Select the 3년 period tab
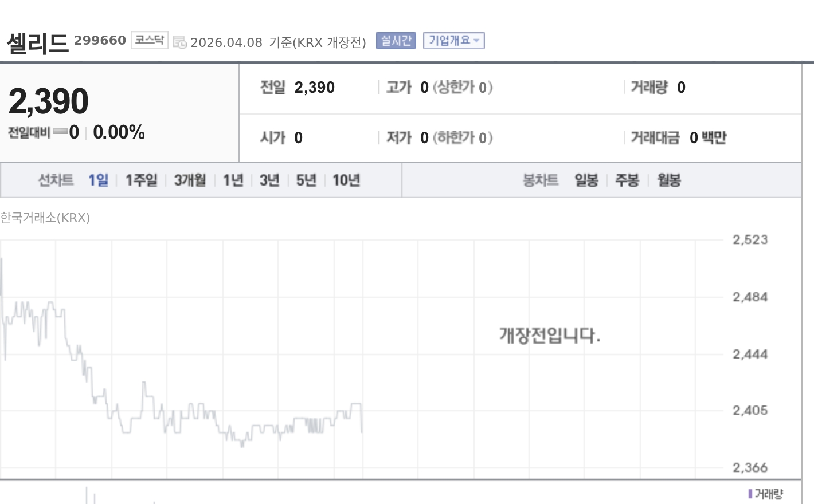 (268, 180)
